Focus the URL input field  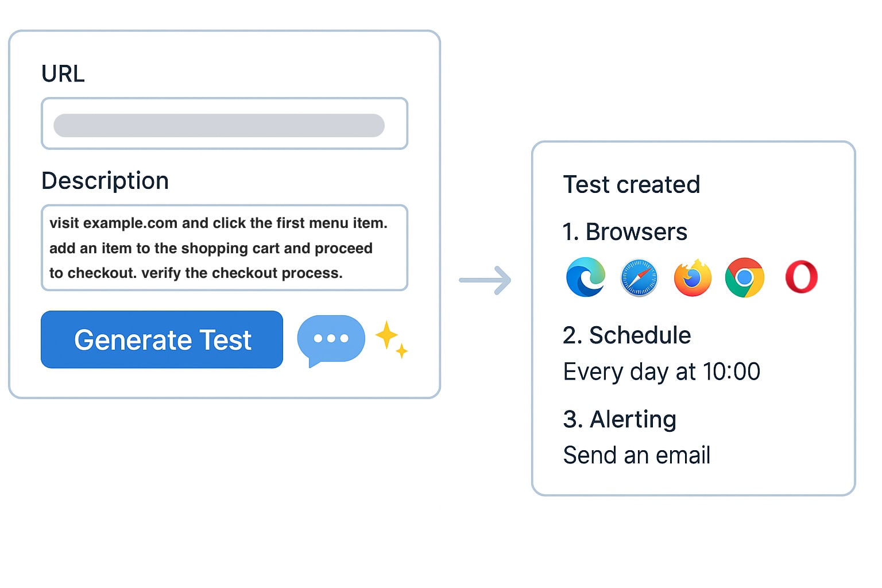click(225, 124)
